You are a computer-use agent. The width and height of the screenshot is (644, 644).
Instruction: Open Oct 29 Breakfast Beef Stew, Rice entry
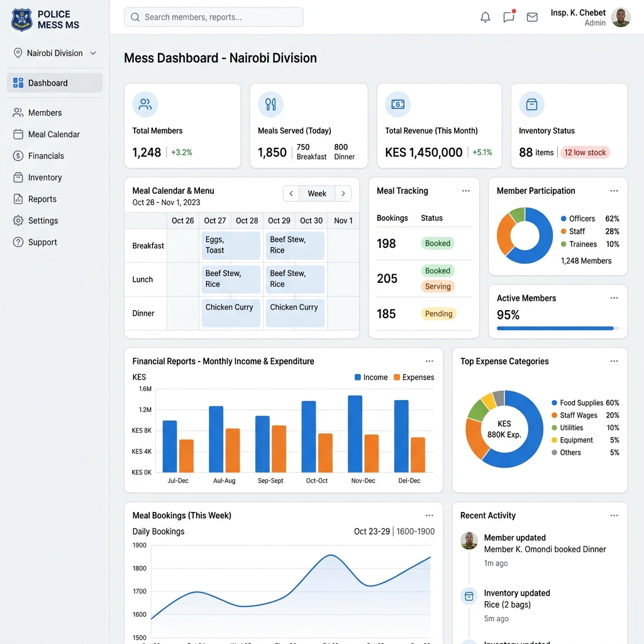296,245
